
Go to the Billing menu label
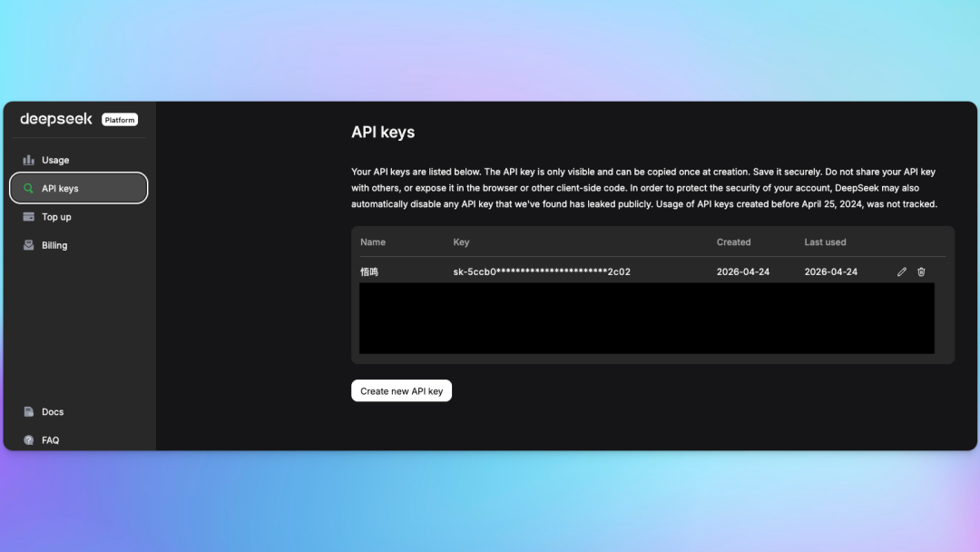(54, 245)
